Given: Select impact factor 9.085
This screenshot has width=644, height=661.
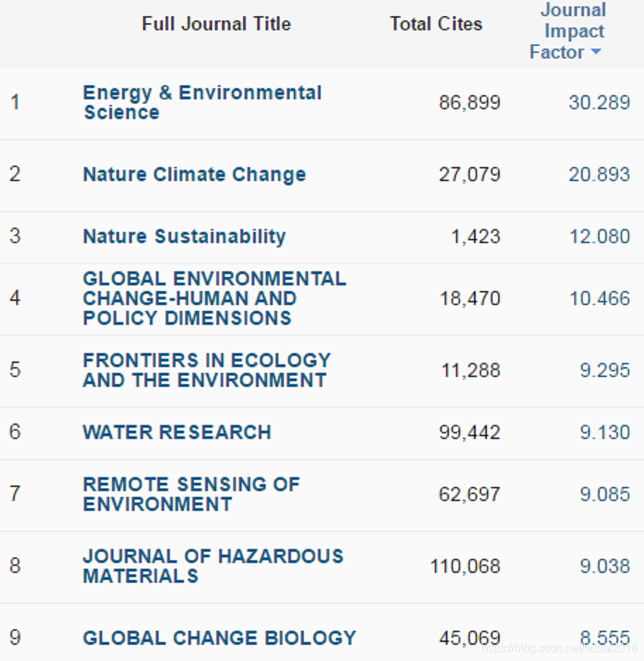Looking at the screenshot, I should click(x=605, y=494).
